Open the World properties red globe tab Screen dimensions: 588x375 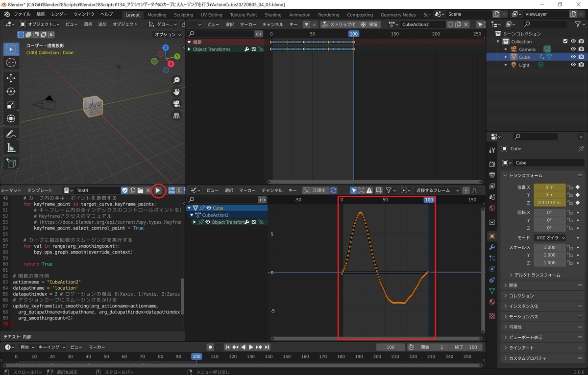[492, 208]
